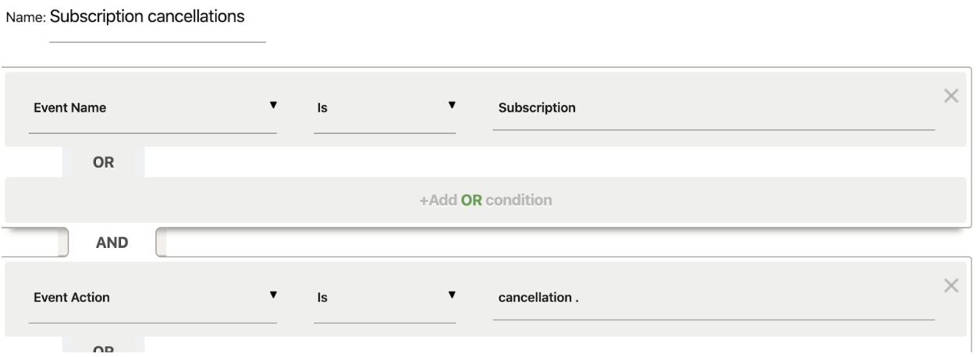Select the AND connector tab
This screenshot has height=357, width=980.
click(112, 242)
